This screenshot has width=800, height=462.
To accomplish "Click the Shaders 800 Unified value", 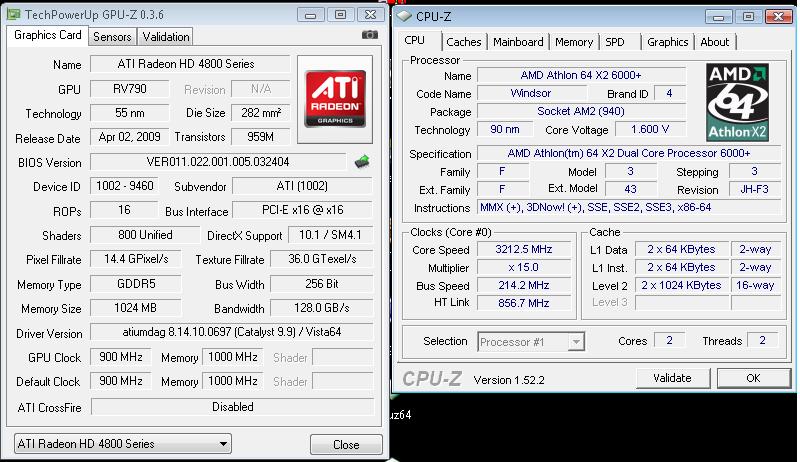I will (x=145, y=235).
